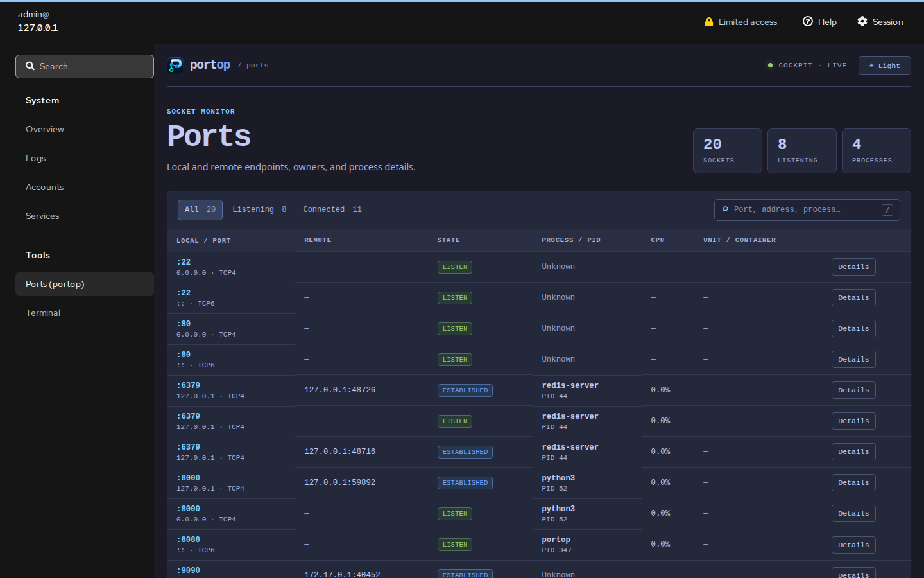Click the search icon in port filter
Screen dimensions: 924x578
pyautogui.click(x=725, y=209)
